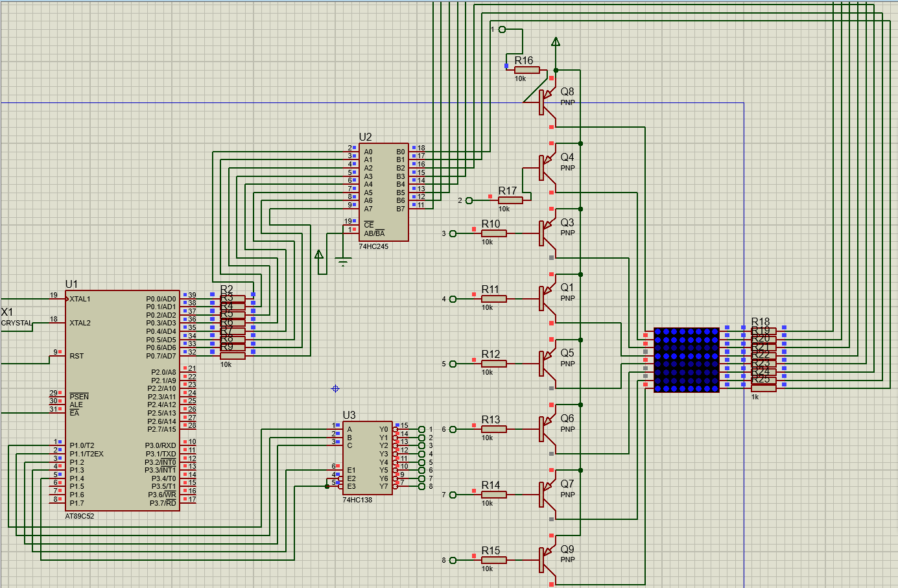Click resistor R16 body
Screen dimensions: 898x588
[x=526, y=70]
